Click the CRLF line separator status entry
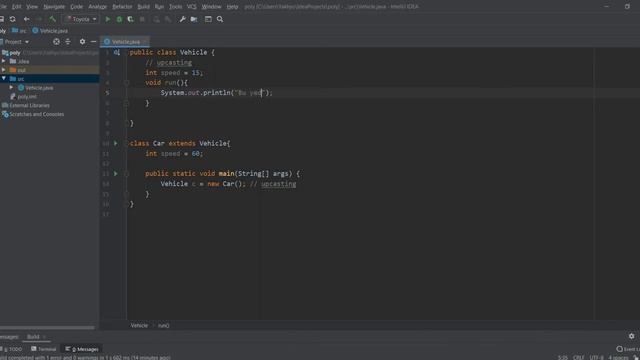Image resolution: width=640 pixels, height=360 pixels. point(578,358)
